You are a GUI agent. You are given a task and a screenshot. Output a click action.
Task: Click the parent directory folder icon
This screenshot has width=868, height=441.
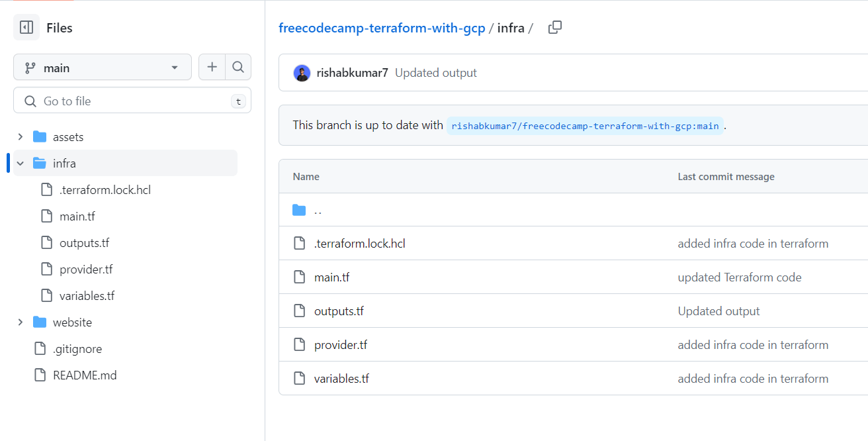299,211
